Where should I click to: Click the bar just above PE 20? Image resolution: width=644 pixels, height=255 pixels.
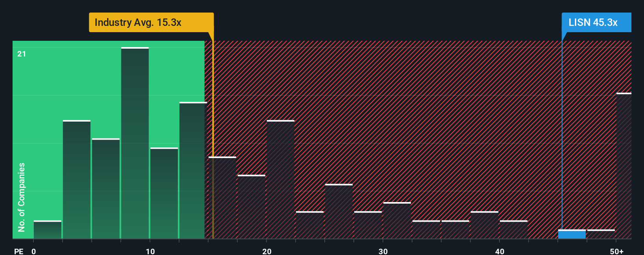[280, 179]
